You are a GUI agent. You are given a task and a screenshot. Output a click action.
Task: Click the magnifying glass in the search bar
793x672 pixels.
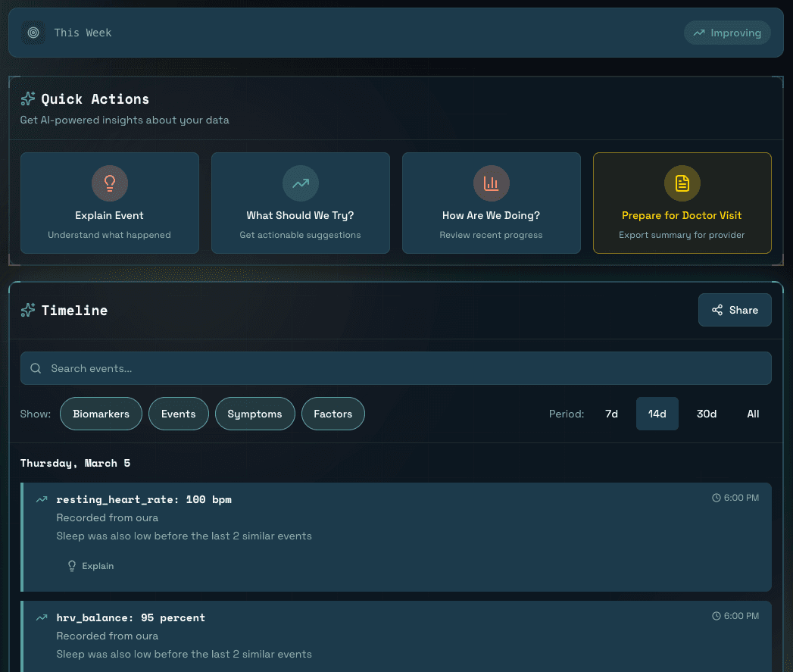coord(36,367)
